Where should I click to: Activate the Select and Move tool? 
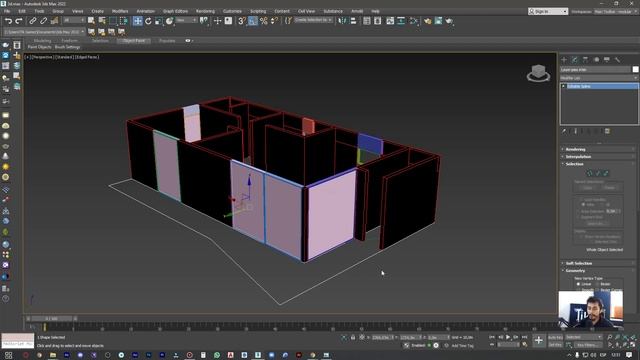[138, 21]
